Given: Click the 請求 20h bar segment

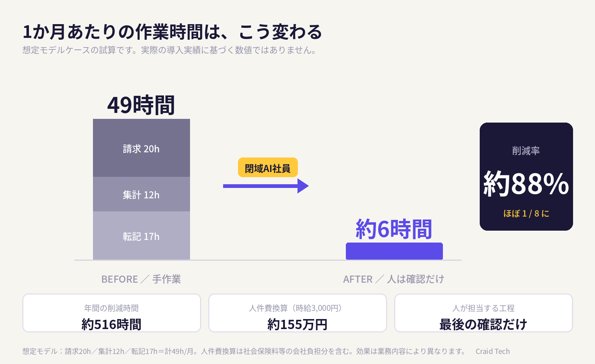Looking at the screenshot, I should [x=141, y=148].
